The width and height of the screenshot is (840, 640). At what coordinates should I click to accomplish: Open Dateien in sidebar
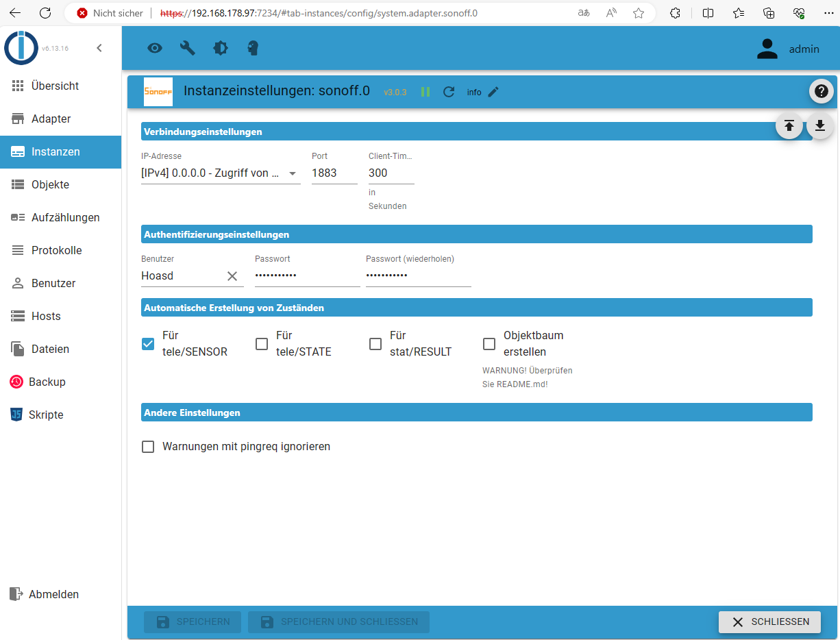tap(61, 349)
